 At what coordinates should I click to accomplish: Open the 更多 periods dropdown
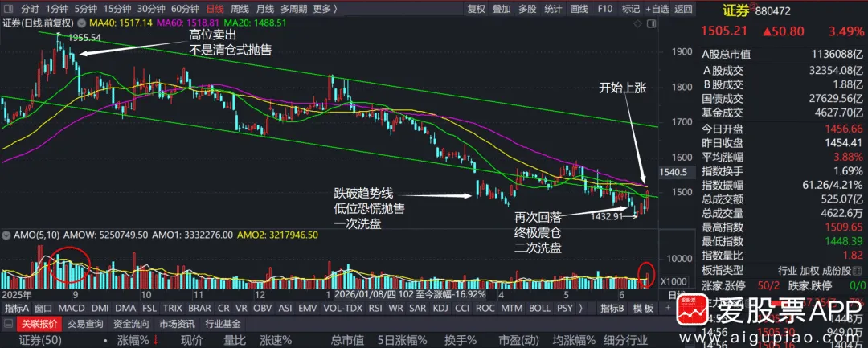pyautogui.click(x=325, y=9)
